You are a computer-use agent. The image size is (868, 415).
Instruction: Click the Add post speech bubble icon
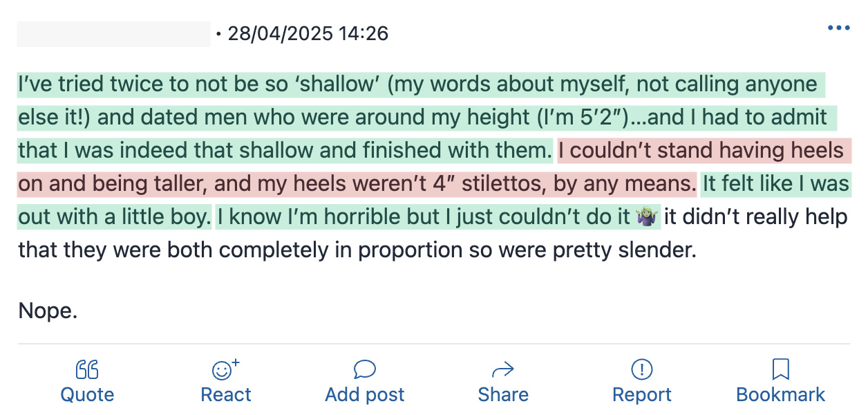click(364, 370)
